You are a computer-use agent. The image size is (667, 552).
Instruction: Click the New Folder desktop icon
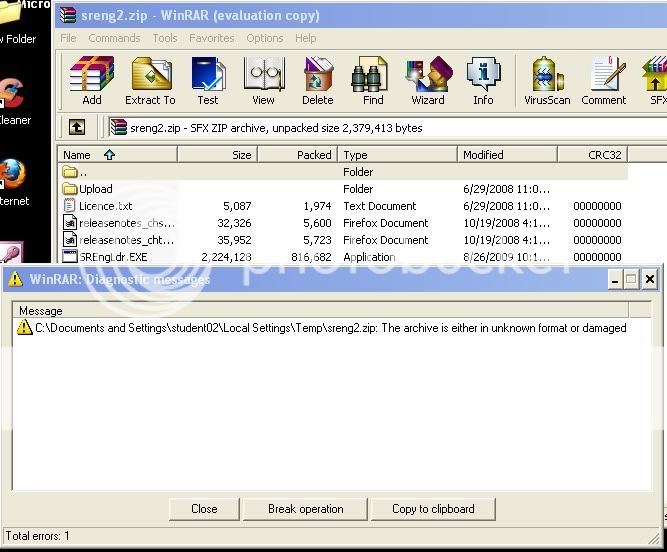(10, 13)
